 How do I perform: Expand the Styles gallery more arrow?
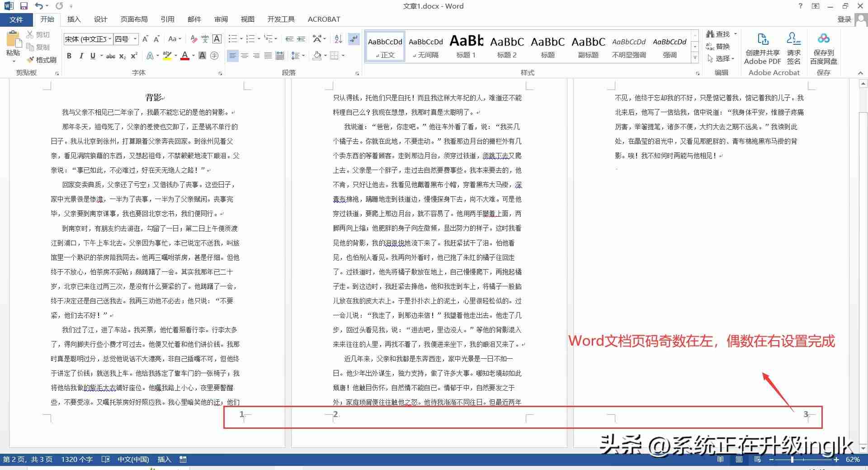click(695, 58)
